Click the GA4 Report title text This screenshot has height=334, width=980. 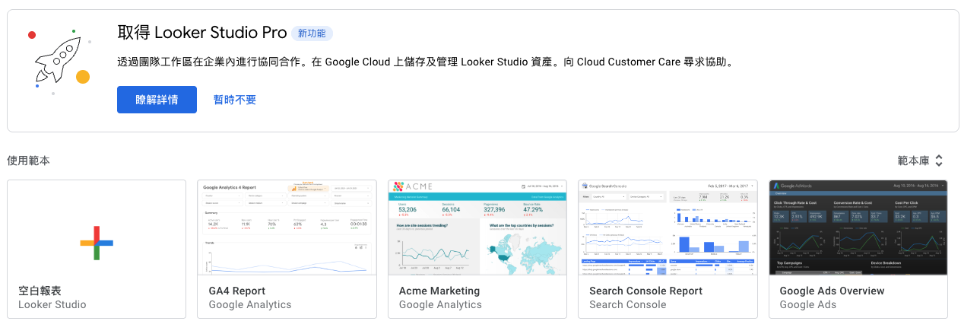pos(236,291)
